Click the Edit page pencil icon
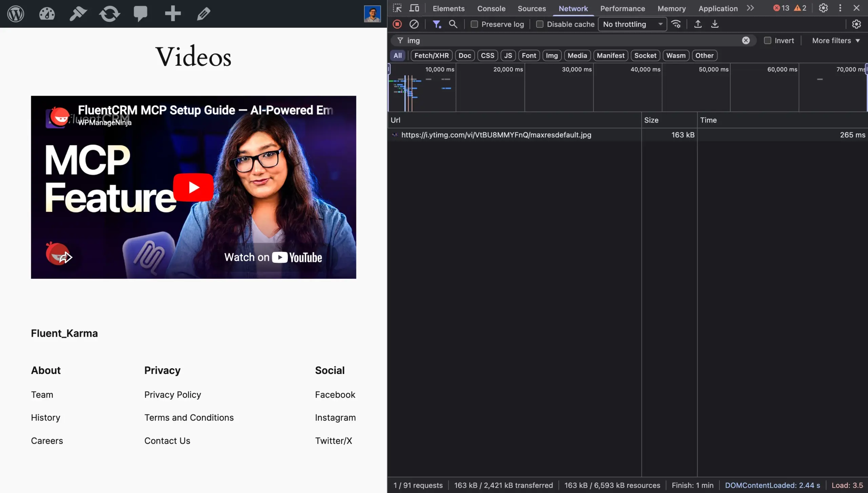The image size is (868, 493). [203, 14]
